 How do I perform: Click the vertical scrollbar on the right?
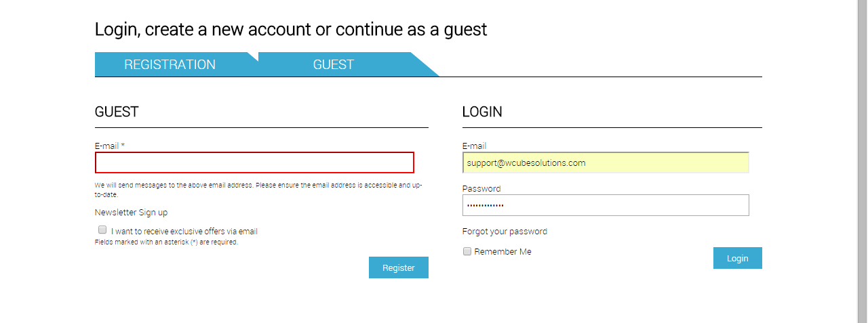(x=862, y=161)
